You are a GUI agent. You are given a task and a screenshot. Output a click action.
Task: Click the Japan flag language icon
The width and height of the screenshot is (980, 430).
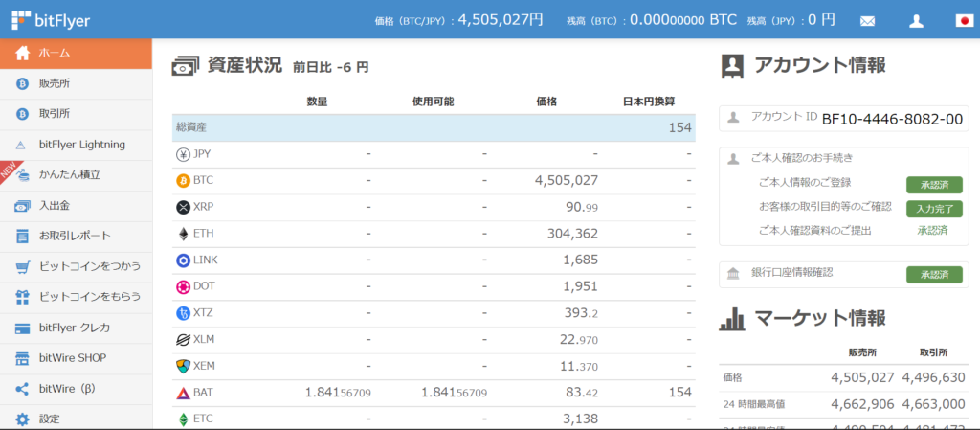click(x=965, y=21)
